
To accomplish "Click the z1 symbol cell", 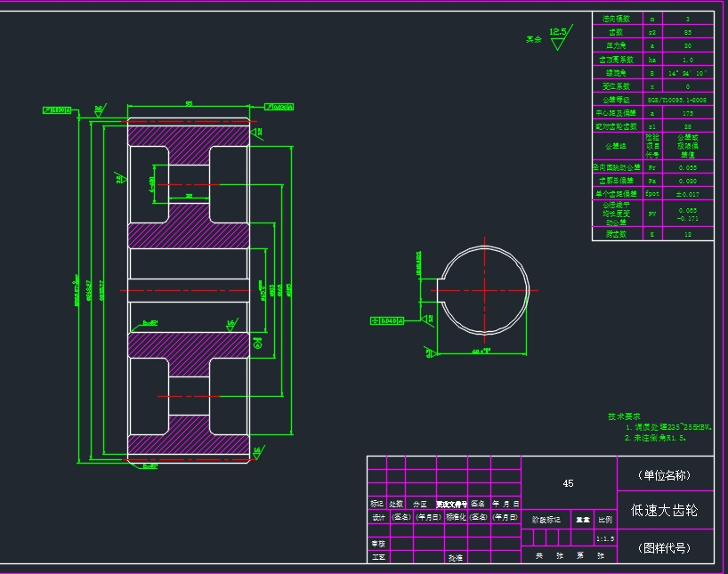I will (652, 126).
